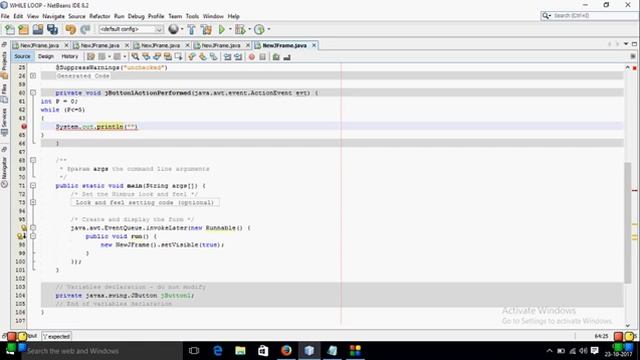Open the Navigate menu

(53, 16)
